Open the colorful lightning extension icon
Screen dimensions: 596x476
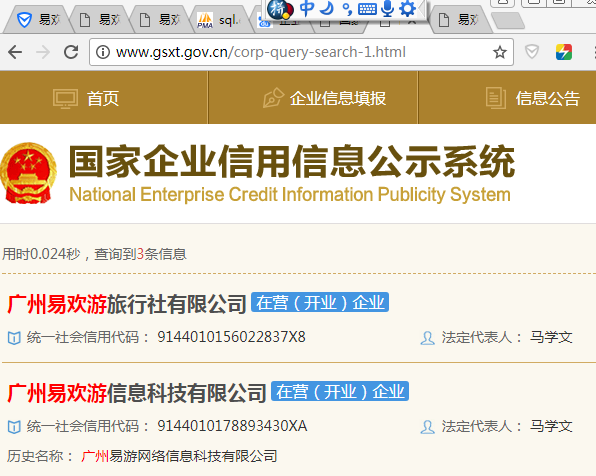(564, 52)
